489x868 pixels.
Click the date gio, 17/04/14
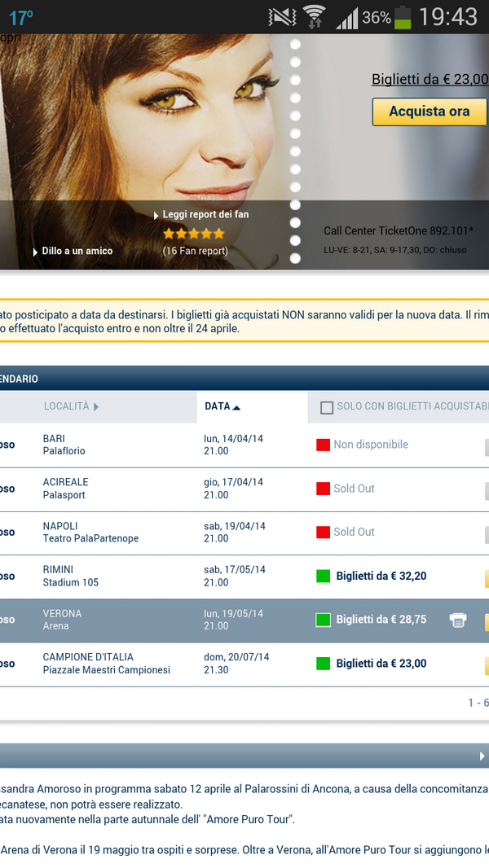pos(233,482)
